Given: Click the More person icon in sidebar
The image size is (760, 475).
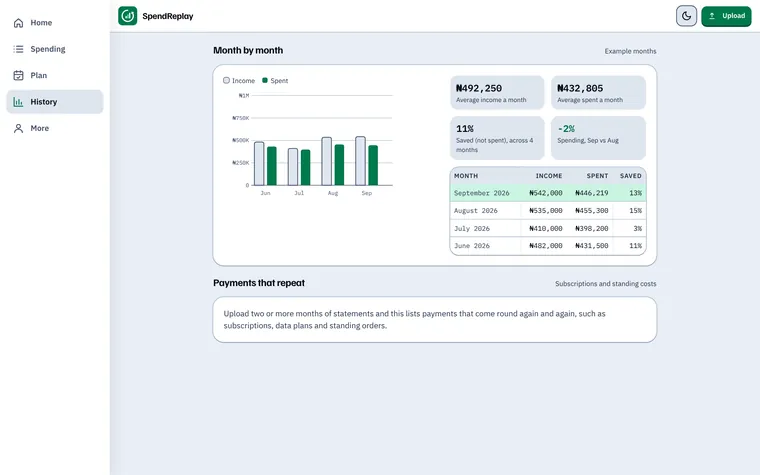Looking at the screenshot, I should click(18, 128).
